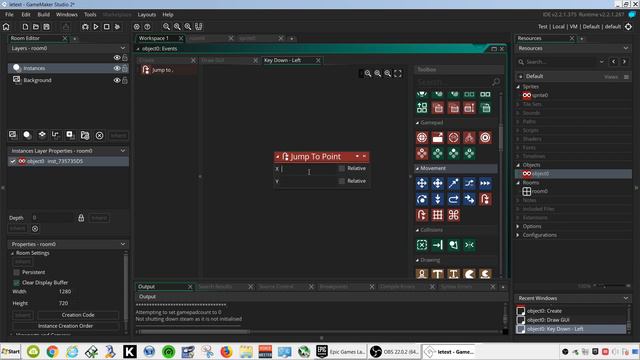Viewport: 640px width, 360px height.
Task: Select the Wrap Around Room action icon
Action: click(x=453, y=215)
